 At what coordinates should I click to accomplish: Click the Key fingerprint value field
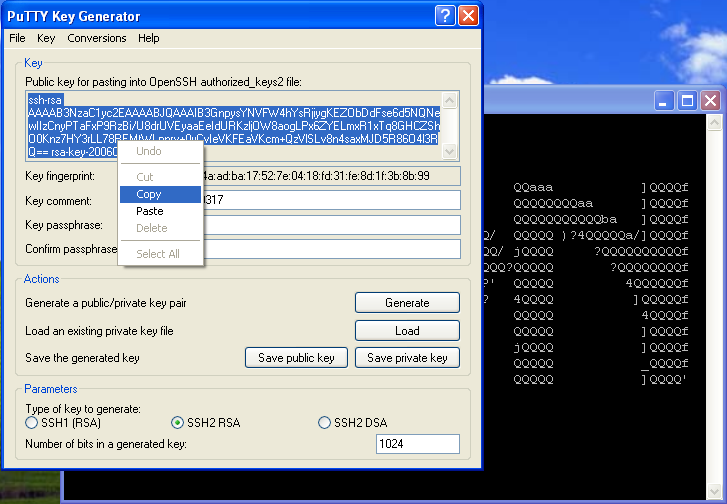point(332,176)
